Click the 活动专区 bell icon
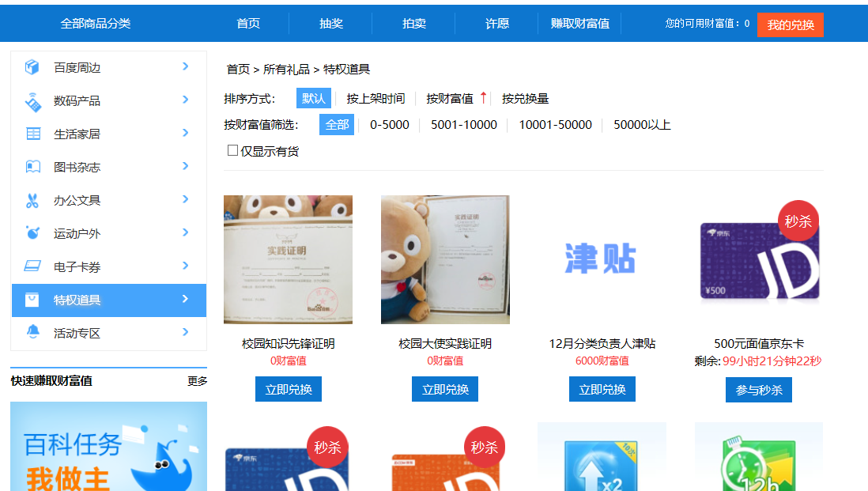Viewport: 868px width, 491px height. 32,333
